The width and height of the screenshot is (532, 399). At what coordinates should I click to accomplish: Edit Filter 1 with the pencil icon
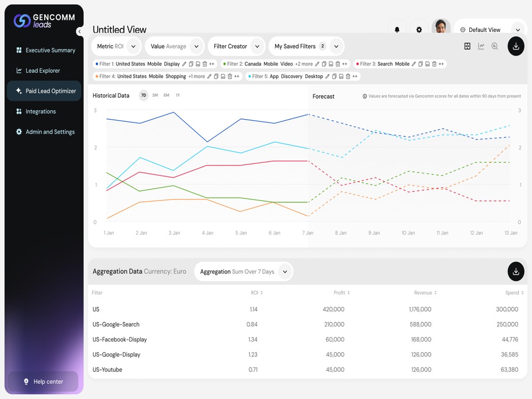pos(184,64)
